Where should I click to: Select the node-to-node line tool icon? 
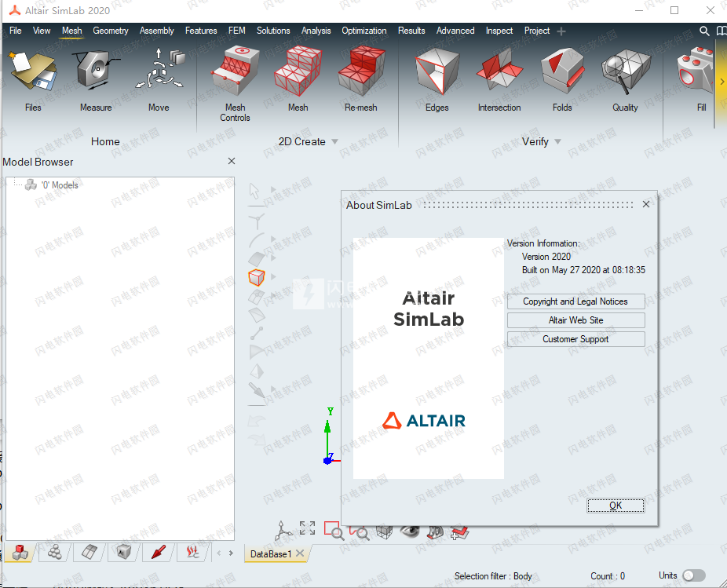(257, 333)
